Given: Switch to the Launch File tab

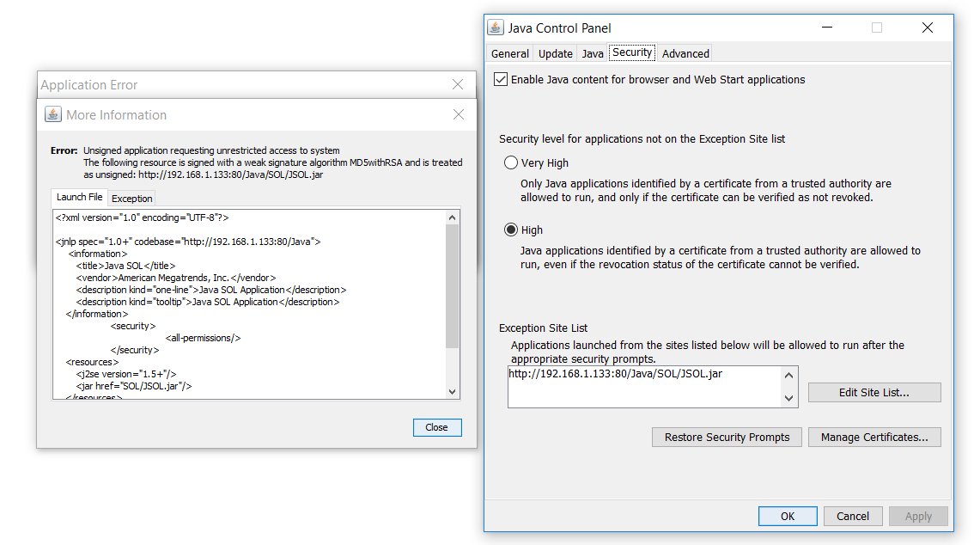Looking at the screenshot, I should point(79,197).
